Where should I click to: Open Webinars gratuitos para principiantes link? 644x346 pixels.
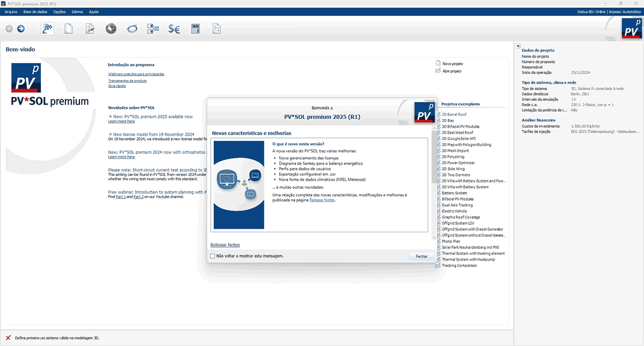click(x=136, y=74)
